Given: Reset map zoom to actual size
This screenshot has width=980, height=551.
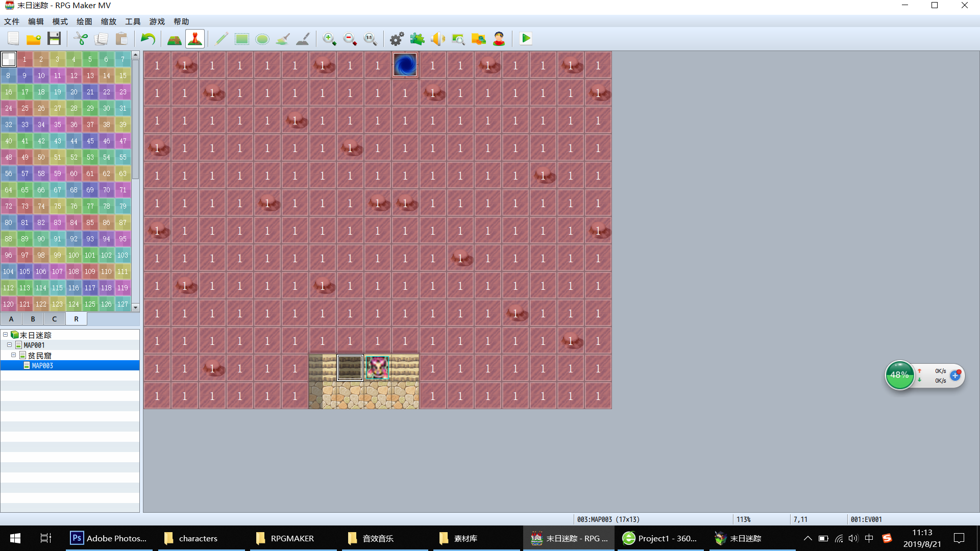Looking at the screenshot, I should [x=371, y=39].
